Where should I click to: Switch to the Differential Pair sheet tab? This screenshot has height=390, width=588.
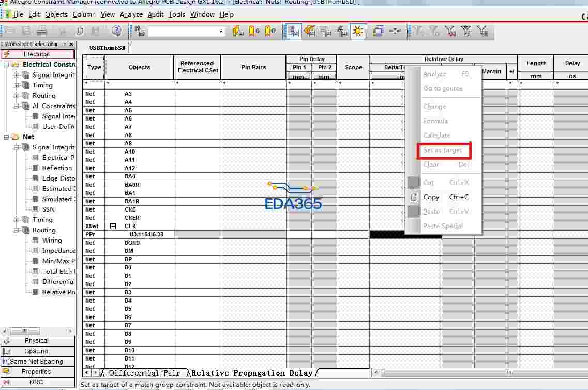click(x=145, y=373)
